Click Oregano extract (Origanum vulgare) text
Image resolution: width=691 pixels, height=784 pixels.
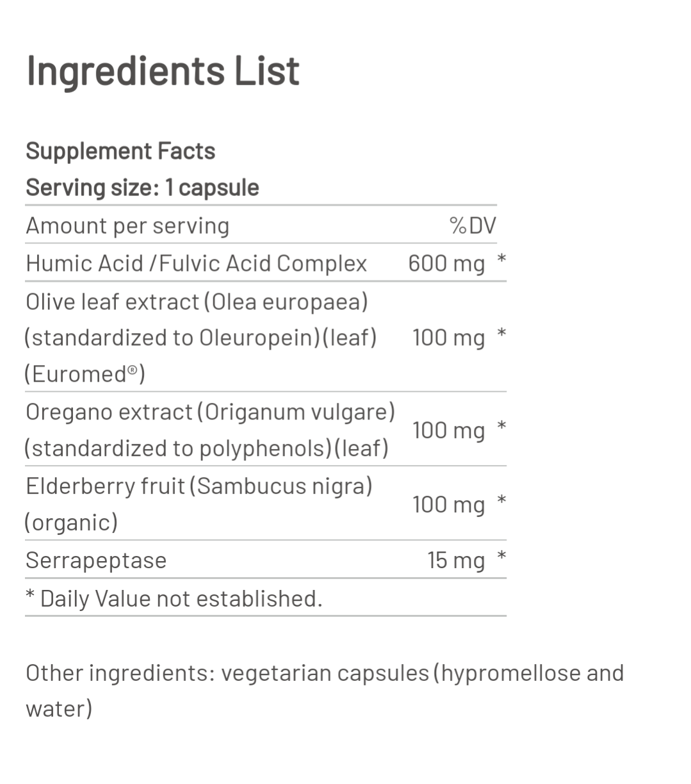(210, 412)
